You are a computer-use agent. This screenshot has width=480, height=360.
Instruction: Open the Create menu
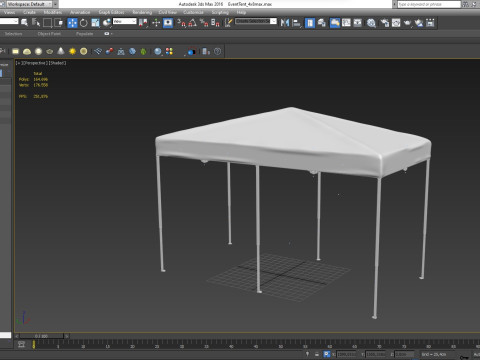coord(29,12)
